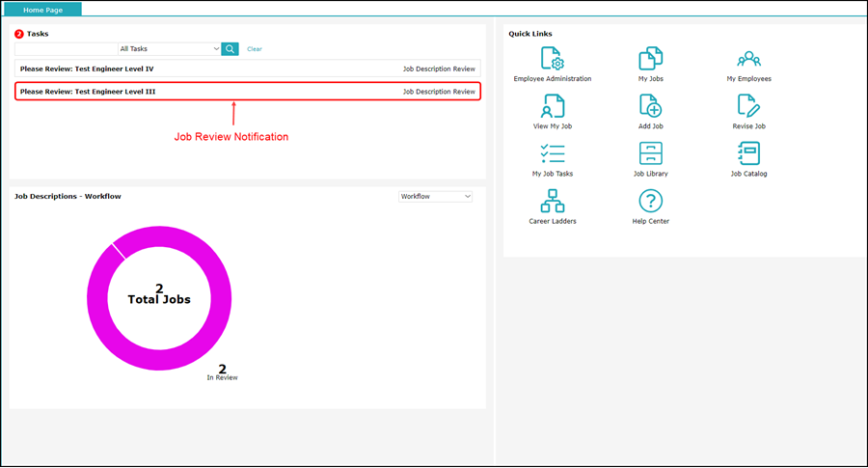The image size is (868, 468).
Task: Open the Test Engineer Level IV review task
Action: (x=87, y=69)
